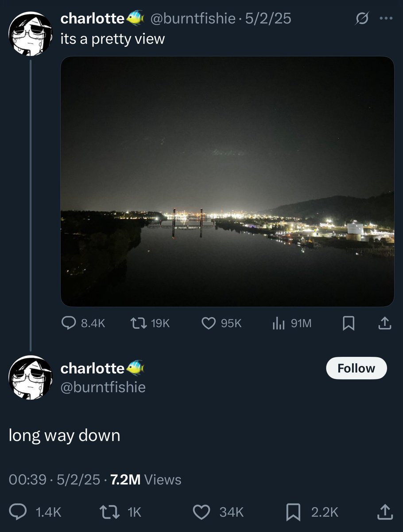Screen dimensions: 403x532
Task: Share the first tweet via share icon
Action: pyautogui.click(x=384, y=324)
